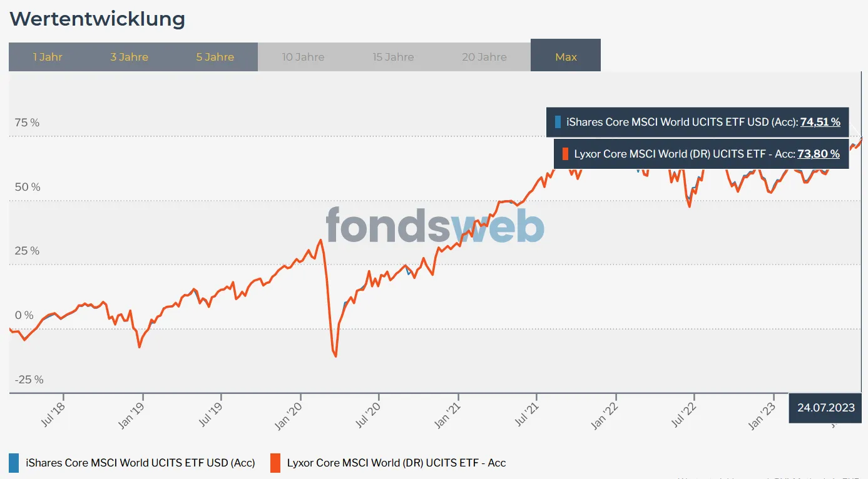The width and height of the screenshot is (868, 479).
Task: Click the 24.07.2023 date label
Action: pos(826,408)
